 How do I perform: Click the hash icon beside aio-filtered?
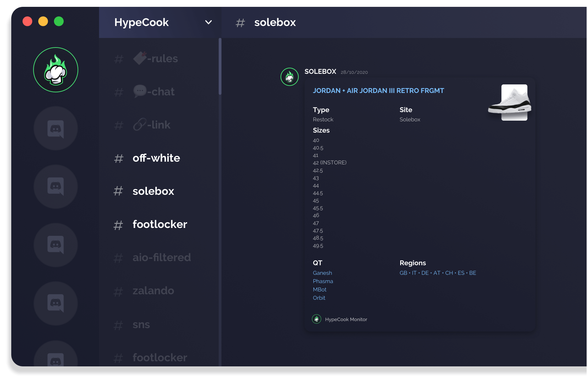click(118, 258)
